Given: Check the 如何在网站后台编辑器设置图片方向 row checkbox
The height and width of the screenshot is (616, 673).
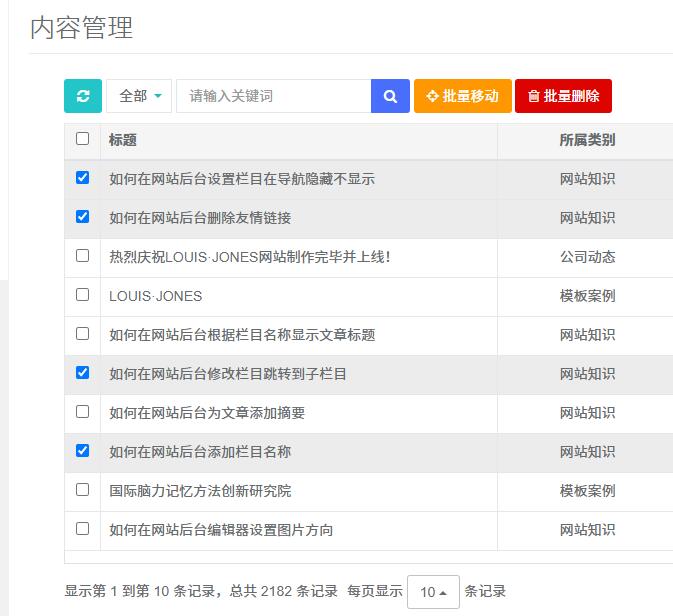Looking at the screenshot, I should [x=82, y=529].
